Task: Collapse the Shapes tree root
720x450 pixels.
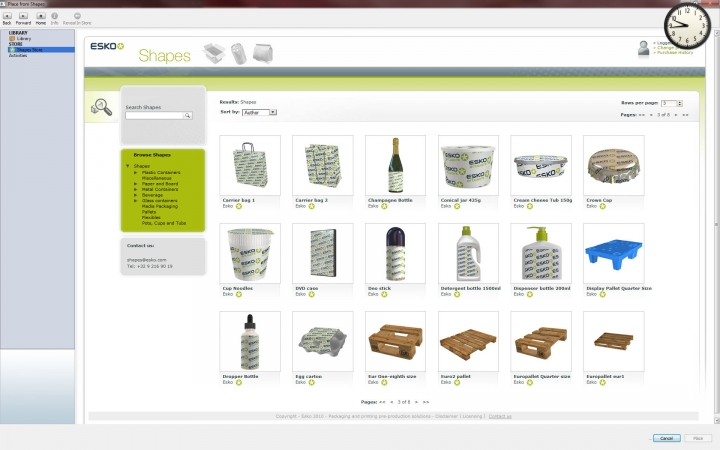Action: (x=127, y=166)
